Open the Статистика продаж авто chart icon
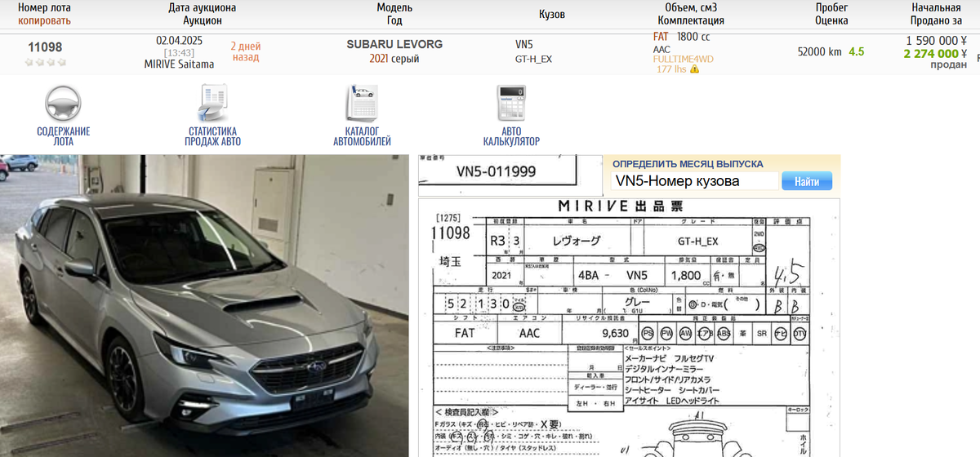Screen dimensions: 980x457 pos(212,104)
